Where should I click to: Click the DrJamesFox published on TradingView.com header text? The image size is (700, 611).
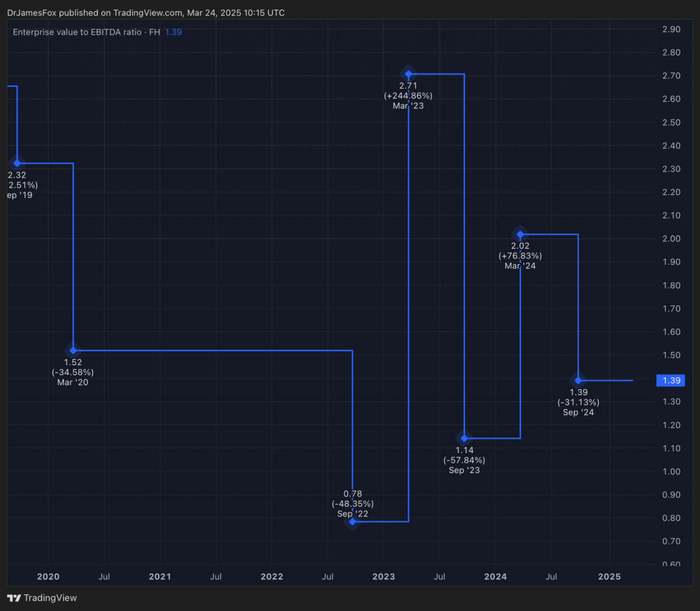point(146,13)
